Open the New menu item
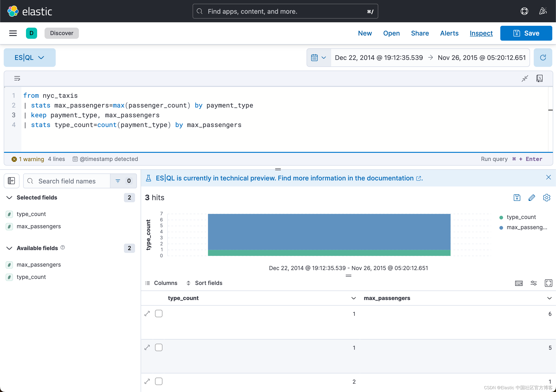The height and width of the screenshot is (392, 556). coord(365,33)
